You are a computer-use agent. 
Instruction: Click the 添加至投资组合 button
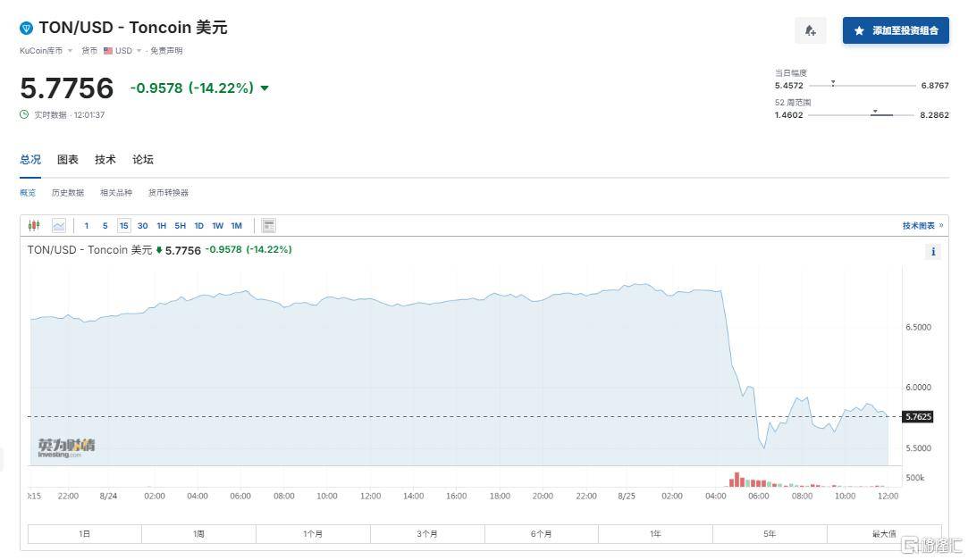point(896,30)
